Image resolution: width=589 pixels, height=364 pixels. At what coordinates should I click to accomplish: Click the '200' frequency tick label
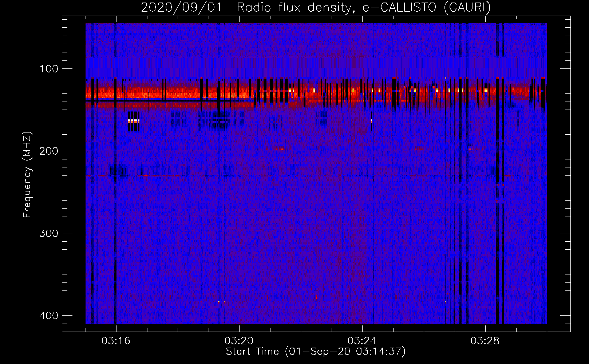click(49, 151)
